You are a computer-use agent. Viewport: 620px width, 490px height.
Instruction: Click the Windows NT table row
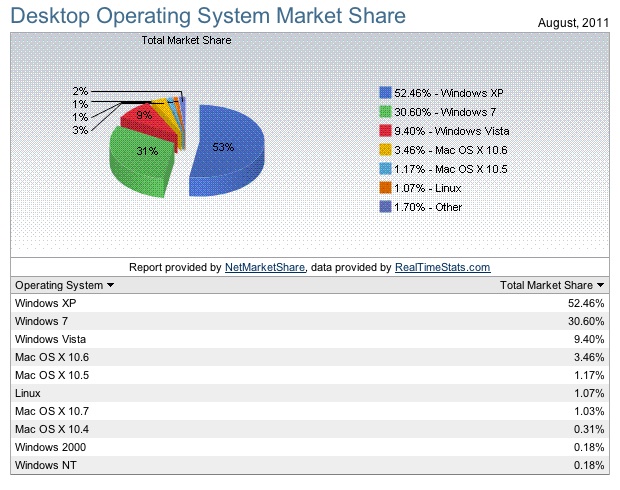pyautogui.click(x=310, y=466)
